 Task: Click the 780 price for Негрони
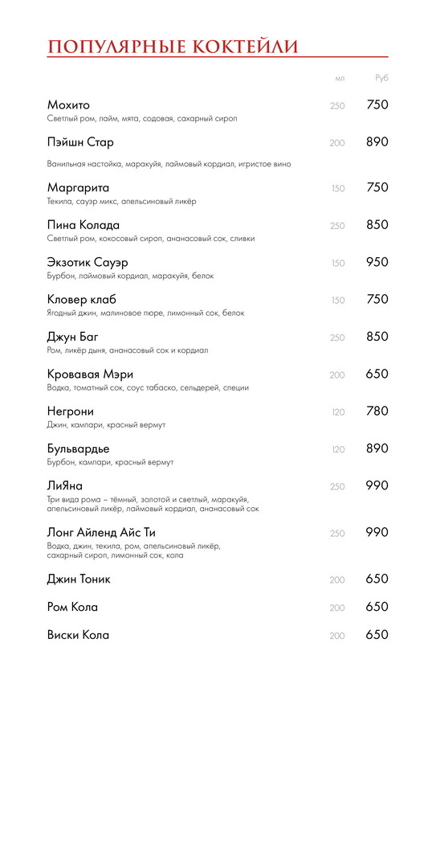[377, 411]
